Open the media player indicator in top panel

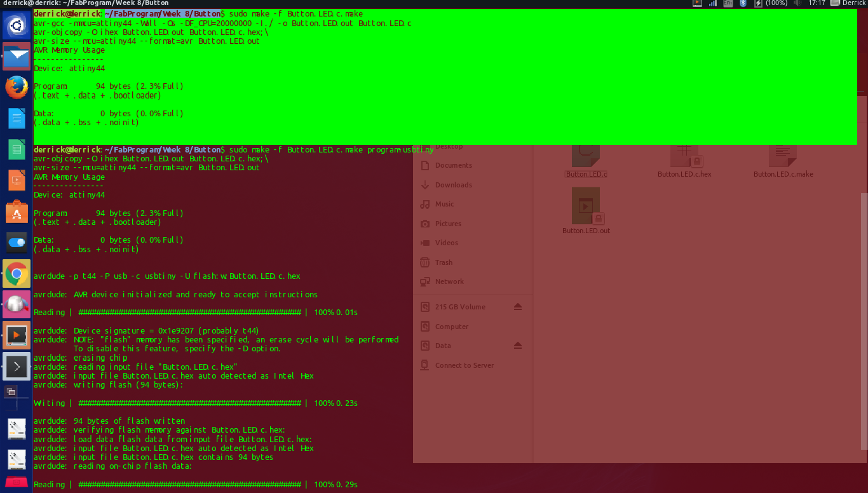697,3
